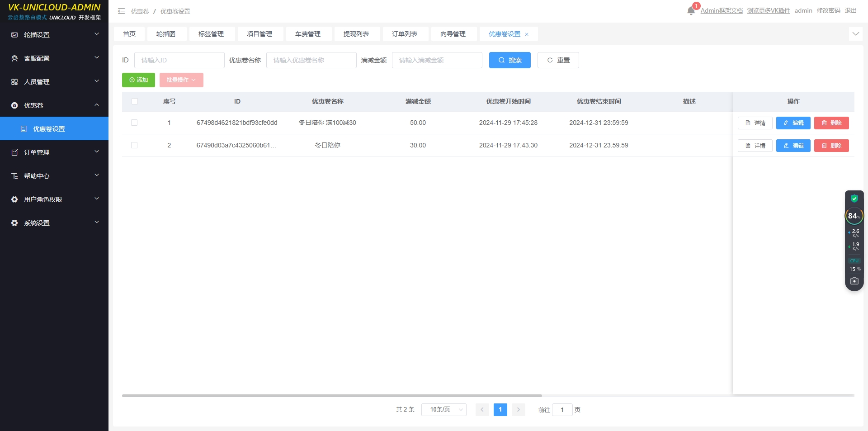Click 删除 for row 2 冬日陪你

831,146
